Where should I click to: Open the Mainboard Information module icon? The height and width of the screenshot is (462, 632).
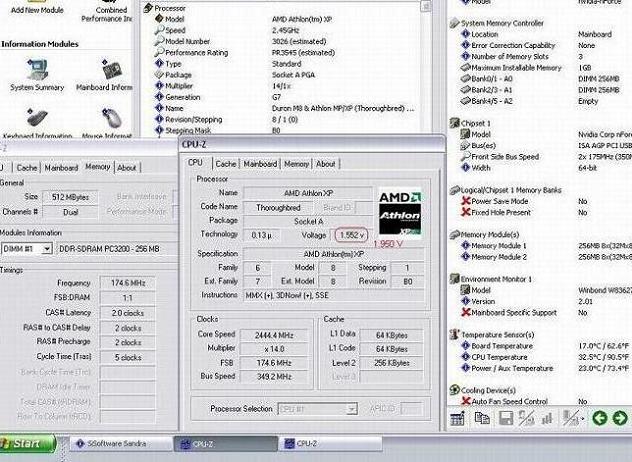pyautogui.click(x=111, y=69)
